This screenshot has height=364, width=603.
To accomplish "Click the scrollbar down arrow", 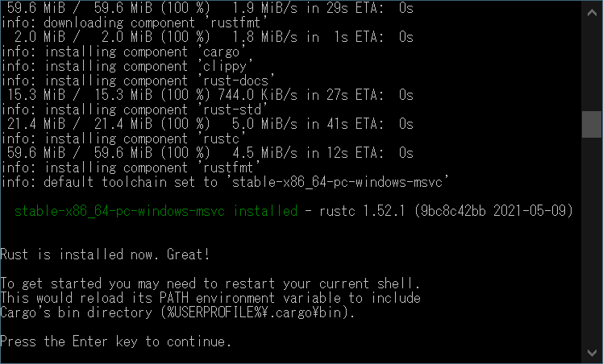I will point(592,353).
